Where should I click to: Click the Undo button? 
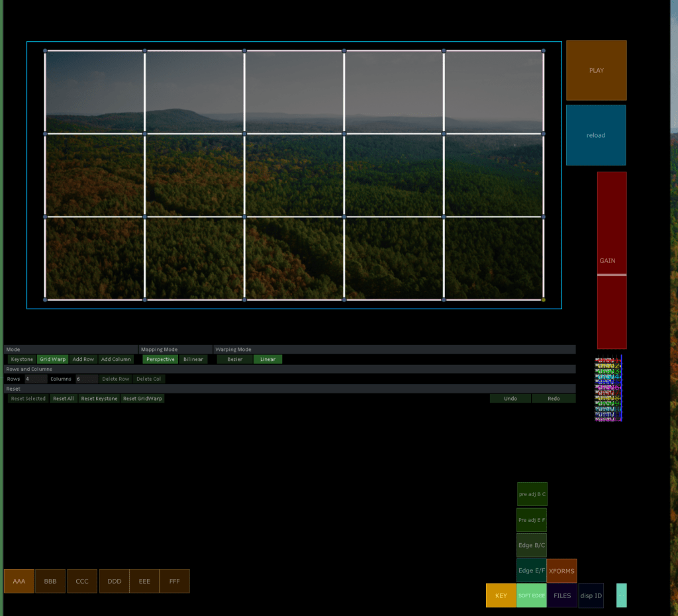pos(510,399)
